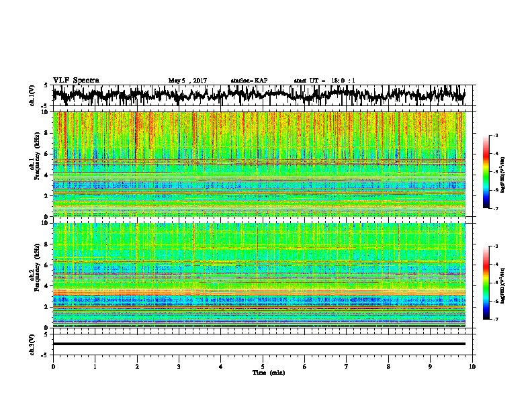Click the time axis tick label '9'
Image resolution: width=532 pixels, height=411 pixels.
click(x=430, y=366)
